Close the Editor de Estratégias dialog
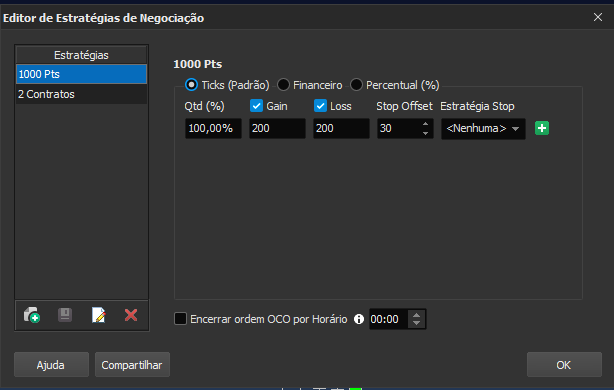 (598, 17)
